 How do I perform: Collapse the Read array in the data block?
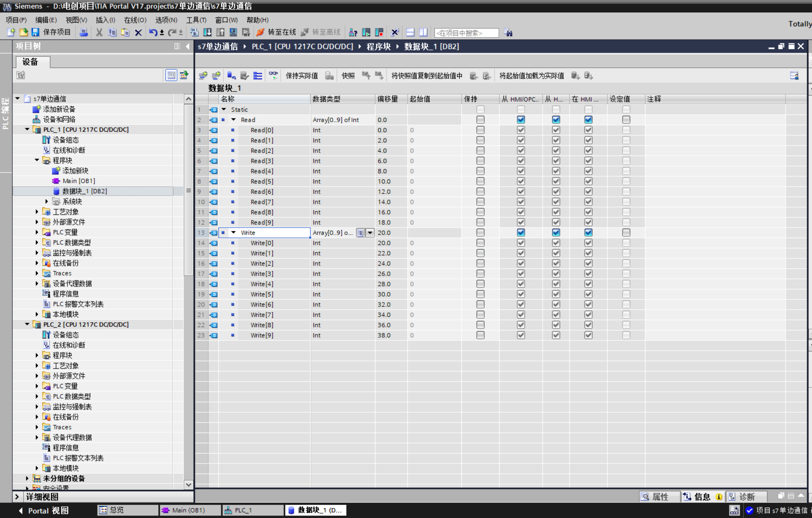click(234, 120)
